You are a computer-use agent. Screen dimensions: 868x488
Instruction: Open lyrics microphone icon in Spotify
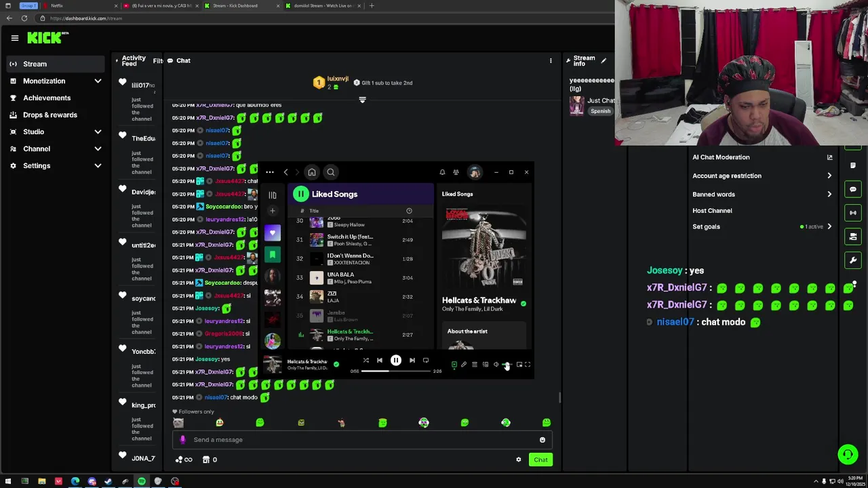click(464, 365)
